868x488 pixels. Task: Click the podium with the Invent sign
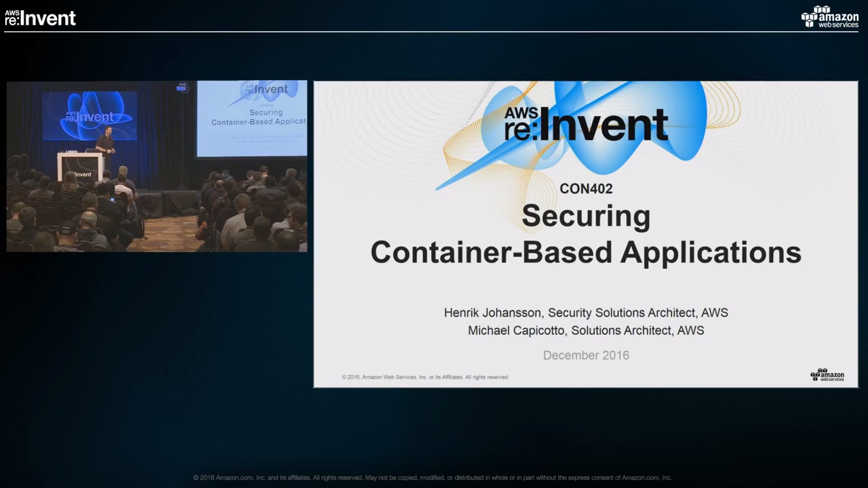(80, 167)
